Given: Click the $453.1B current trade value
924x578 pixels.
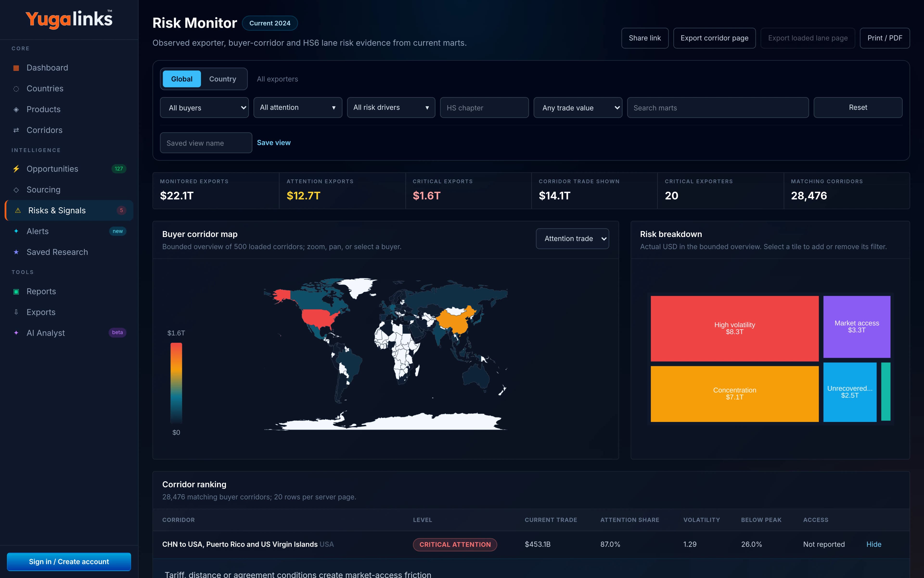Looking at the screenshot, I should (x=538, y=544).
